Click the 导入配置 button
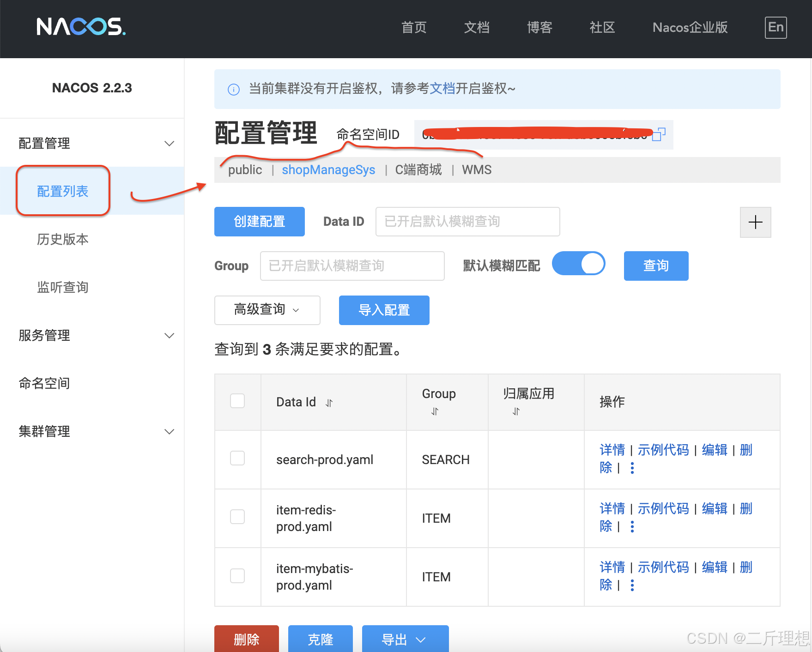812x652 pixels. pyautogui.click(x=384, y=310)
